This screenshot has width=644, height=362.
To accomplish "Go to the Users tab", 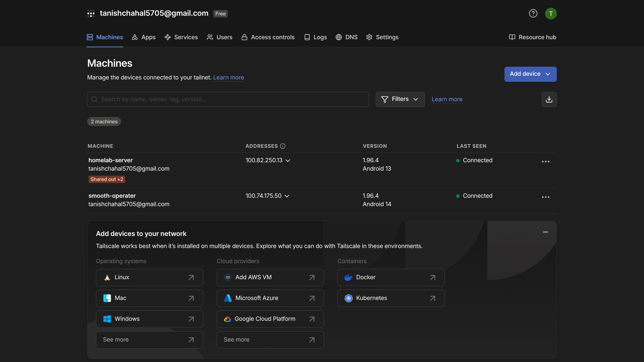I will point(219,37).
